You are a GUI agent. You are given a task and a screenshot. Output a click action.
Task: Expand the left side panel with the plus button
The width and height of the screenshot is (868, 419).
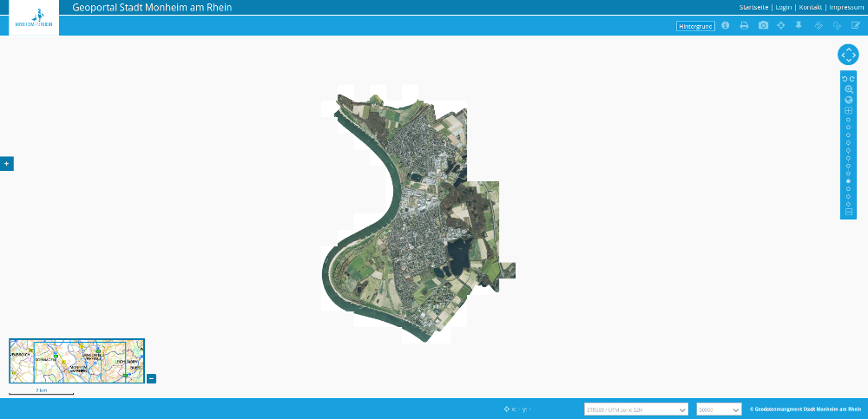pyautogui.click(x=6, y=163)
